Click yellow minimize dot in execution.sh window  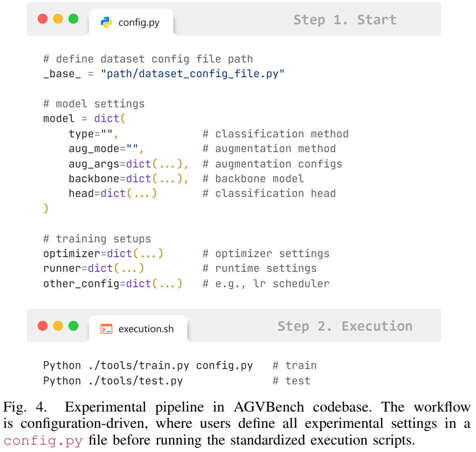58,326
